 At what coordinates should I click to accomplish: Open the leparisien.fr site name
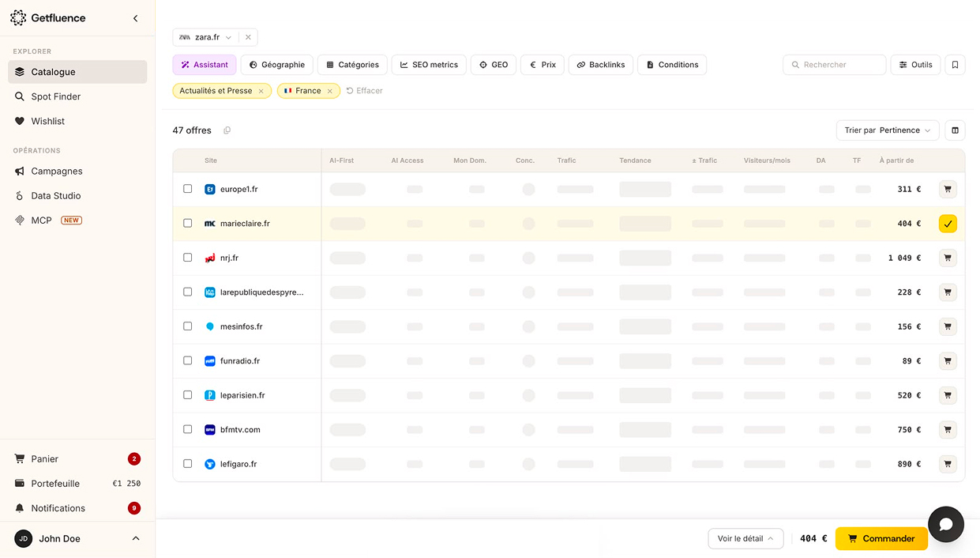[x=242, y=395]
